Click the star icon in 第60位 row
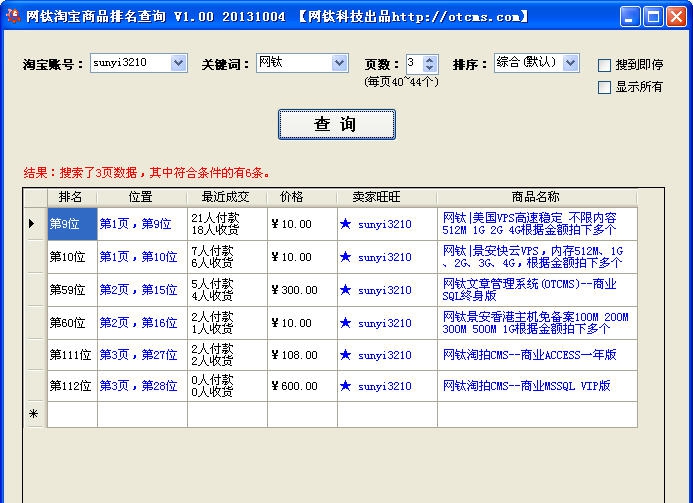 (x=346, y=323)
